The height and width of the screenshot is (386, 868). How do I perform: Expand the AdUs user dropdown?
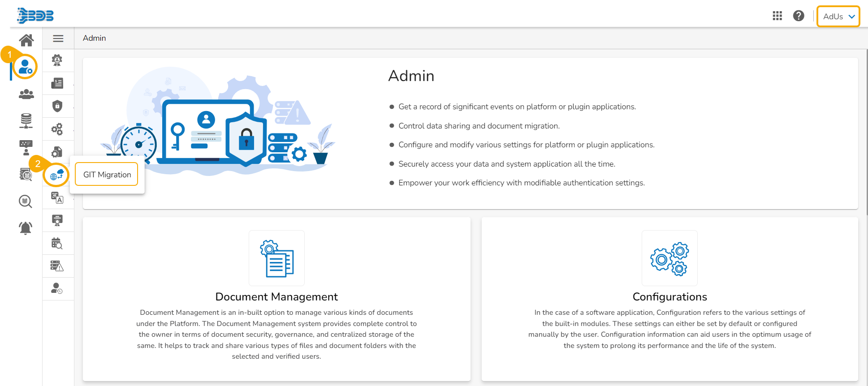[x=838, y=17]
